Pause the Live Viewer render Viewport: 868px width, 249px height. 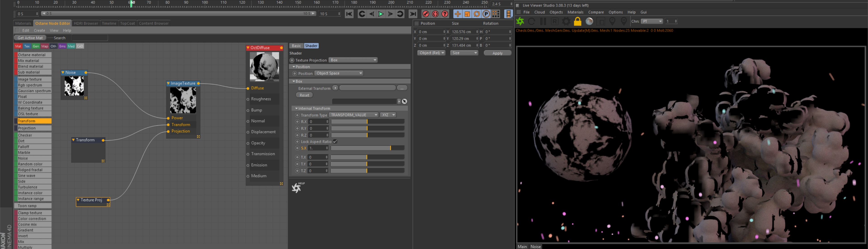click(543, 21)
